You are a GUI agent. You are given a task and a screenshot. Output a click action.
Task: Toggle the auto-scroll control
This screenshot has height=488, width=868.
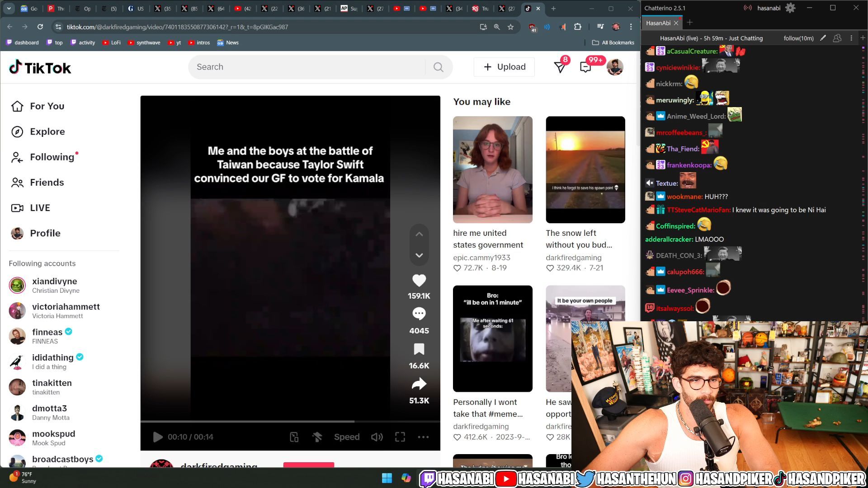[317, 437]
